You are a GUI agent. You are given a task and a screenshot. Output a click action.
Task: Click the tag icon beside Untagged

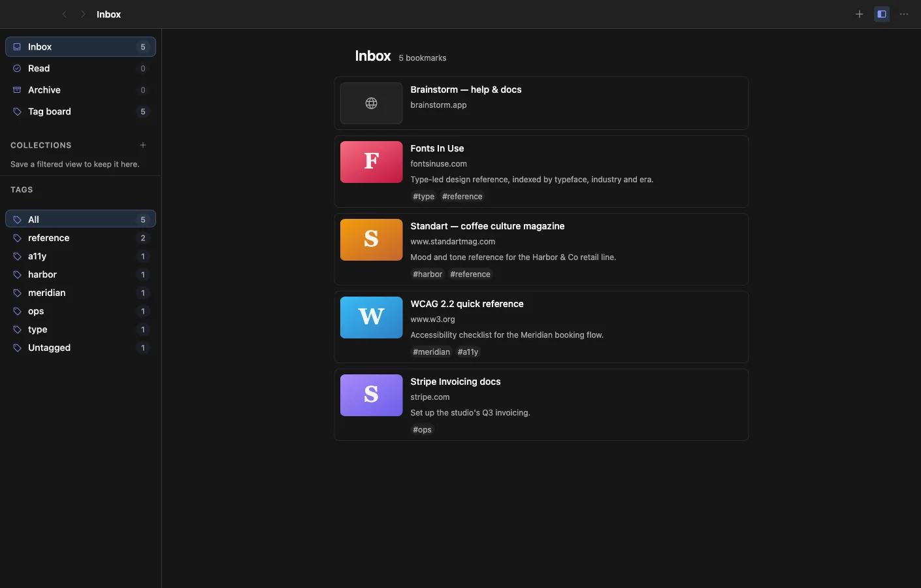[x=17, y=348]
